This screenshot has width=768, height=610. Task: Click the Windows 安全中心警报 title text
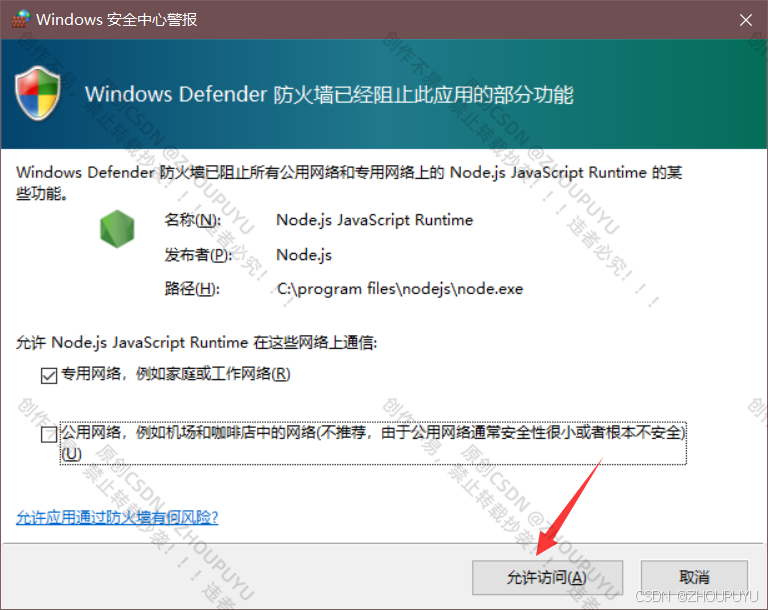[x=117, y=20]
